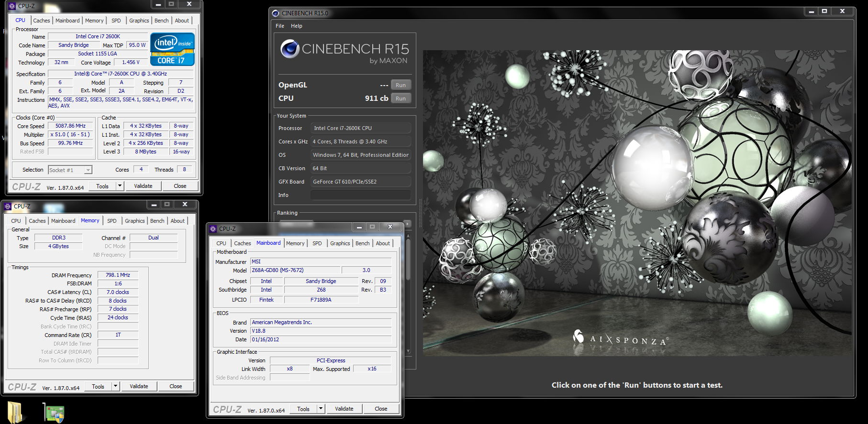
Task: Click Close button in Mainboard CPU-Z window
Action: (x=381, y=409)
